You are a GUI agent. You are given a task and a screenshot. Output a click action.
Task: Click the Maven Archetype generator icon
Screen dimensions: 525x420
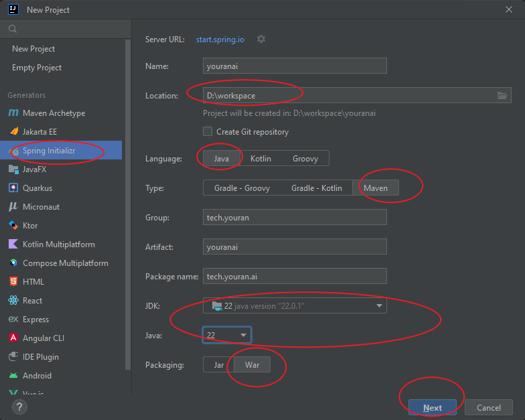tap(13, 113)
